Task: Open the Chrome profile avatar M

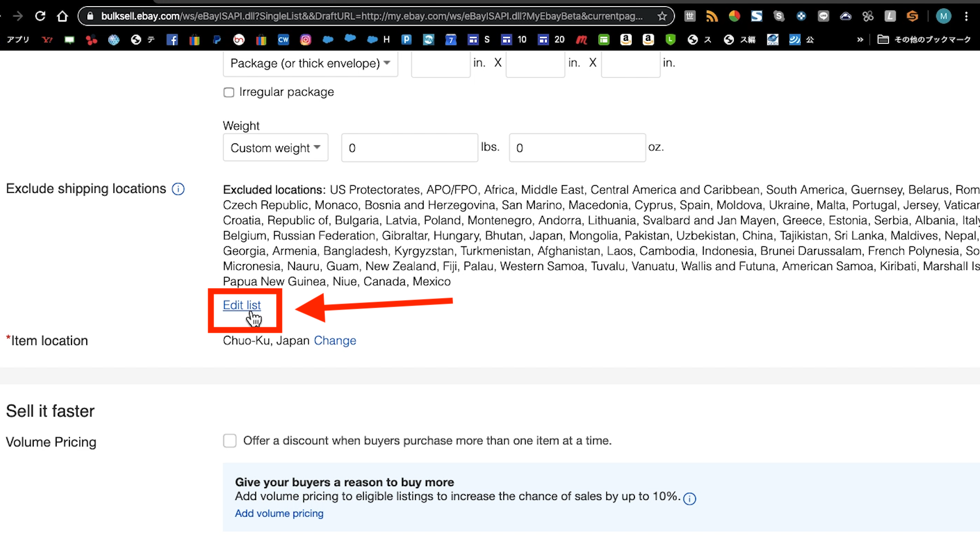Action: click(943, 16)
